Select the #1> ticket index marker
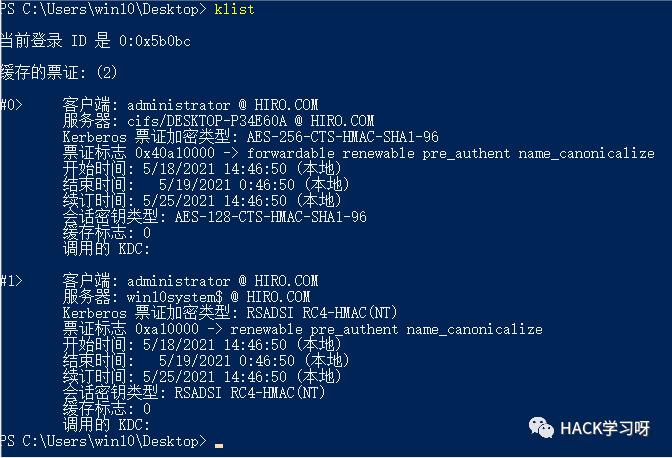The width and height of the screenshot is (672, 458). pyautogui.click(x=11, y=281)
